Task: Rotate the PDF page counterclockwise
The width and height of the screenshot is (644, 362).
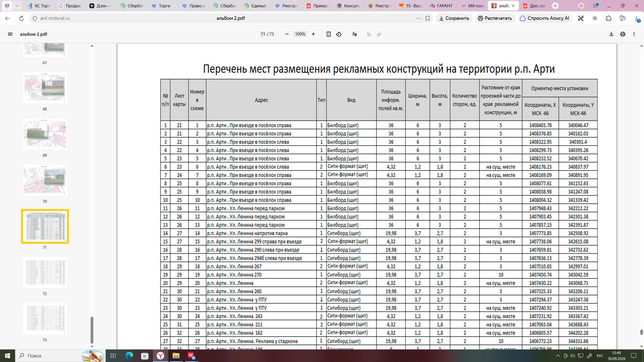Action: [339, 34]
